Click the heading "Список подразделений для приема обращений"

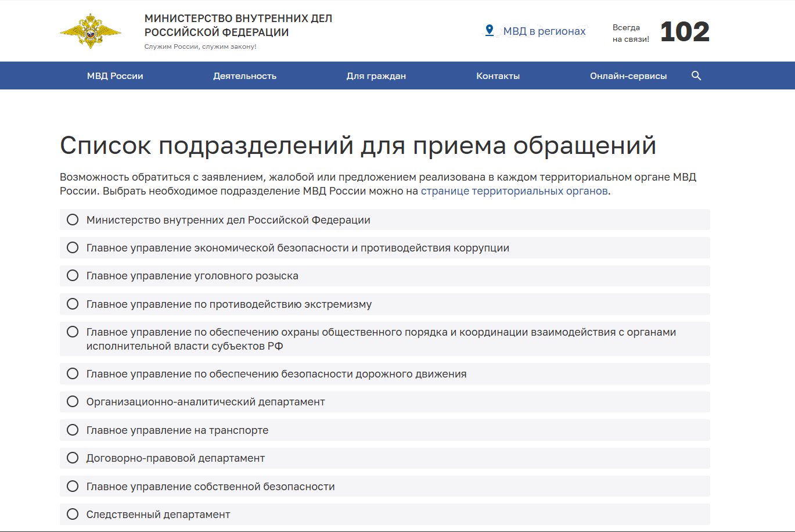[x=358, y=145]
